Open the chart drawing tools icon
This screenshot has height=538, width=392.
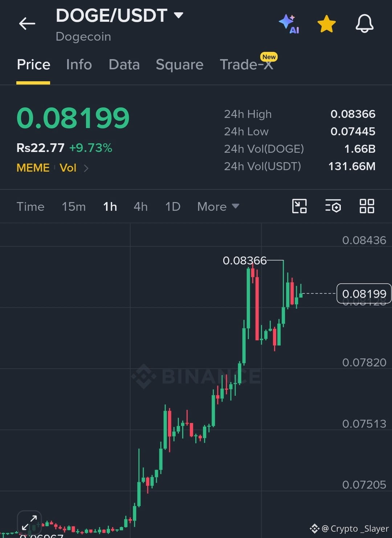click(299, 206)
